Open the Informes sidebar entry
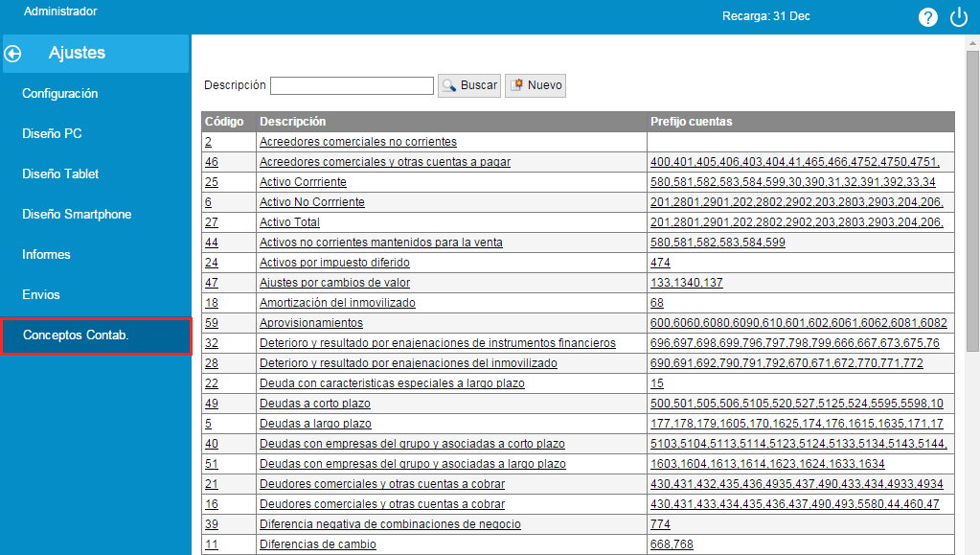Image resolution: width=980 pixels, height=555 pixels. point(46,255)
